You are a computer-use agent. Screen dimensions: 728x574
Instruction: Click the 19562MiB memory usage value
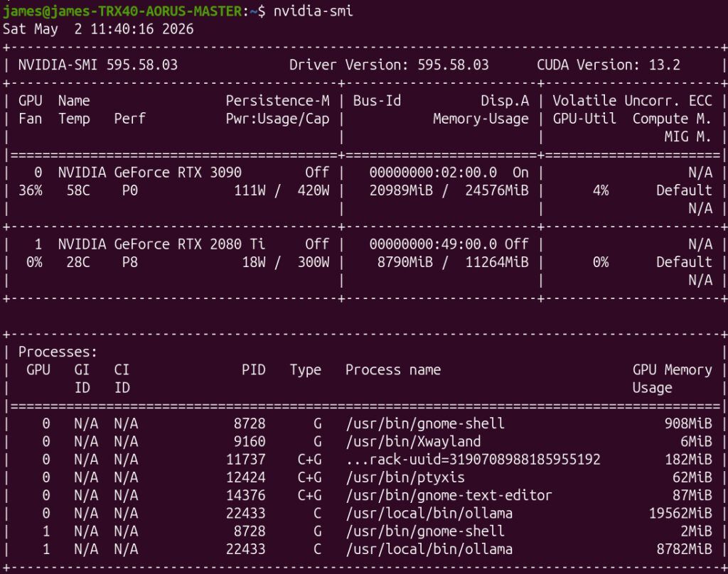(680, 514)
